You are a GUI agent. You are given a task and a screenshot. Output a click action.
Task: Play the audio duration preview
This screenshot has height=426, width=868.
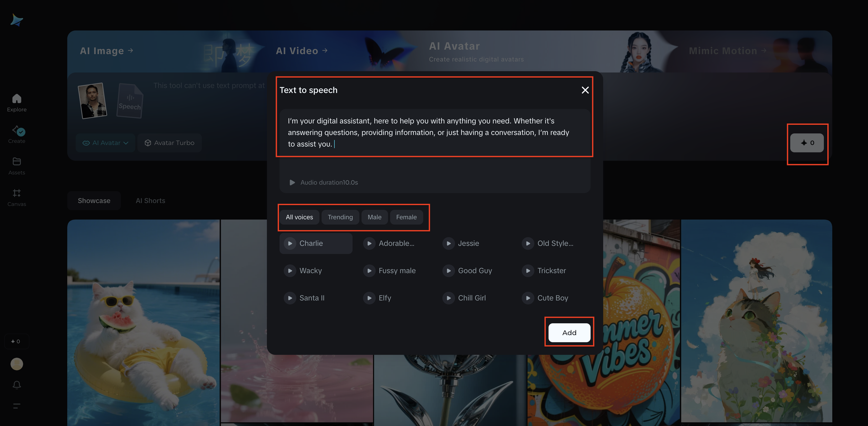tap(292, 182)
